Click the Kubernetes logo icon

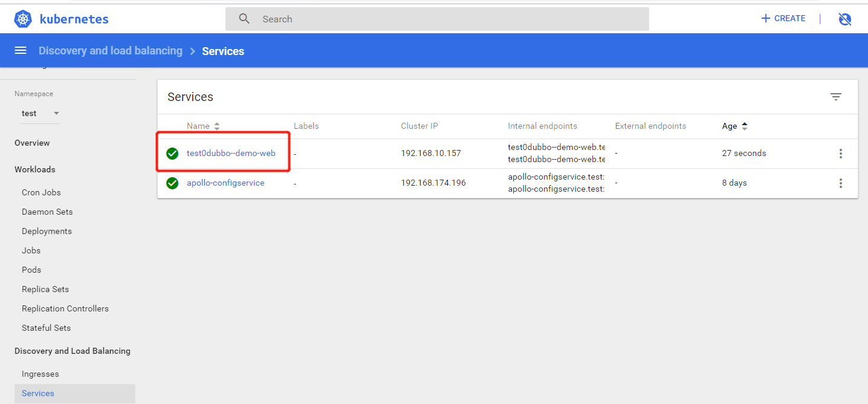tap(23, 19)
